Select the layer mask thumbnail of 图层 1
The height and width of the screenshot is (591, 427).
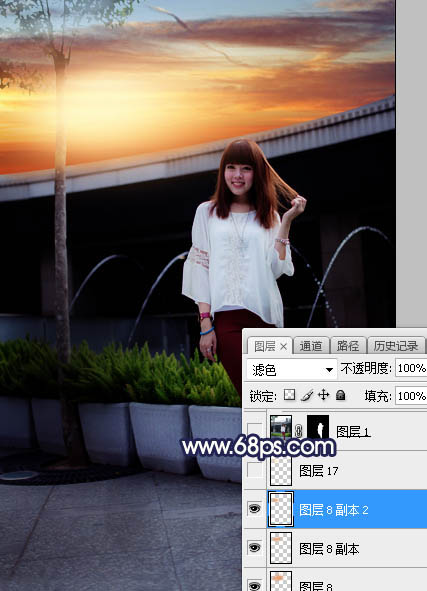318,427
